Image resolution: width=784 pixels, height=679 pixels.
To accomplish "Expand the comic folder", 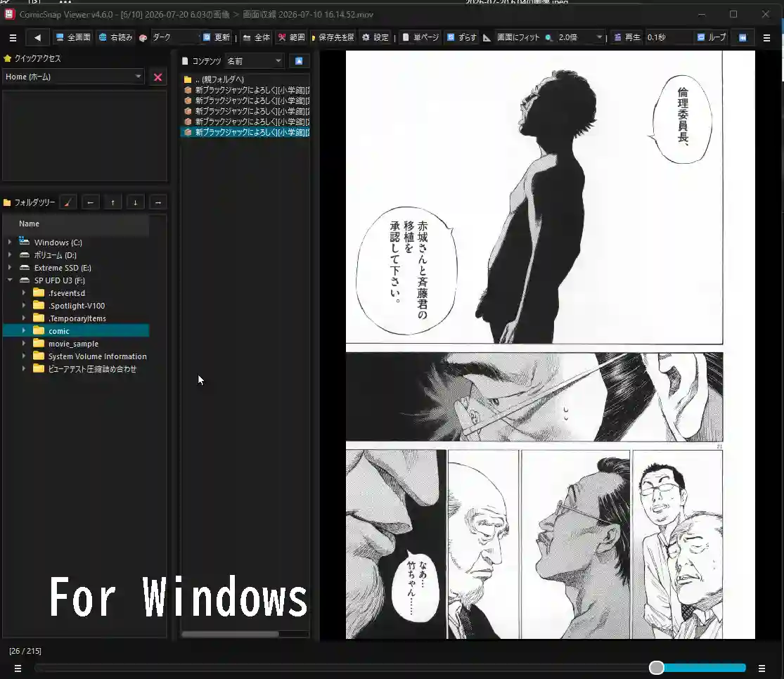I will click(x=23, y=330).
